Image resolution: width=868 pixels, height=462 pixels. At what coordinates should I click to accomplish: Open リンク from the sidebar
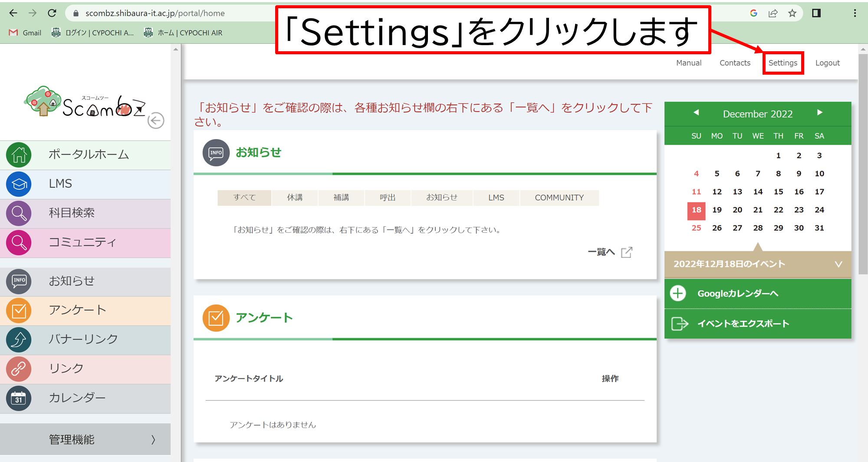tap(85, 369)
